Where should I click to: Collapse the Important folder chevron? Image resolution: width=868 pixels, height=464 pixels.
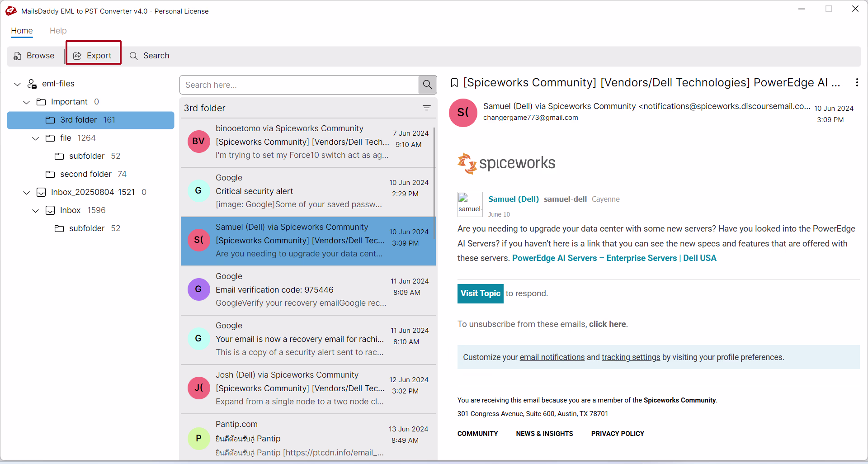click(x=27, y=102)
